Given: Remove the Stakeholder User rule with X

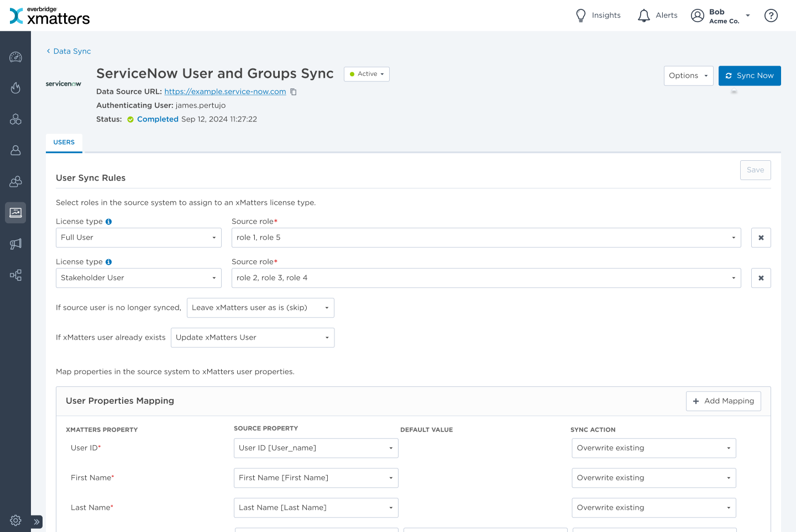Looking at the screenshot, I should pos(761,278).
